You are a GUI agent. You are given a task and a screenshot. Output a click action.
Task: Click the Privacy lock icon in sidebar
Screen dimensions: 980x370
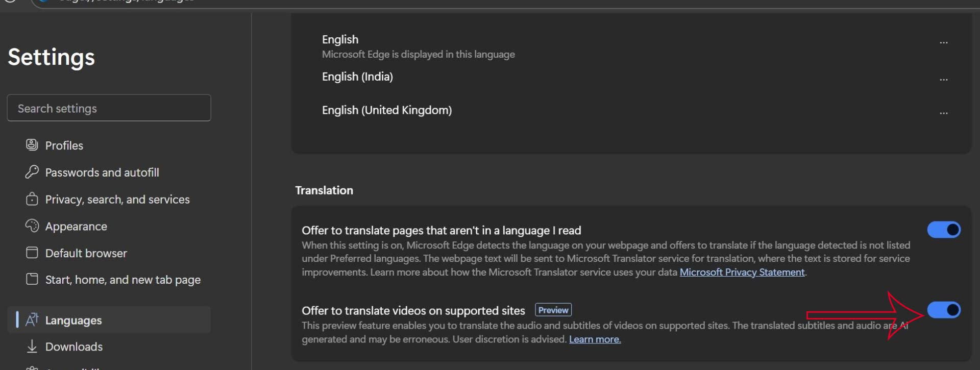coord(32,199)
